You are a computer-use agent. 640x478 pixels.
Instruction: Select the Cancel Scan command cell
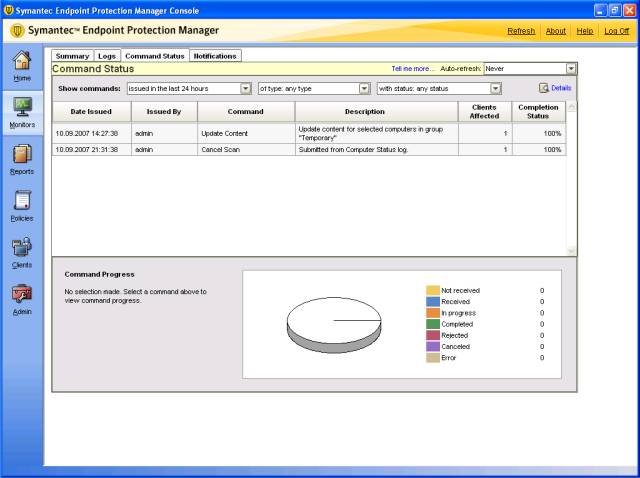click(246, 150)
